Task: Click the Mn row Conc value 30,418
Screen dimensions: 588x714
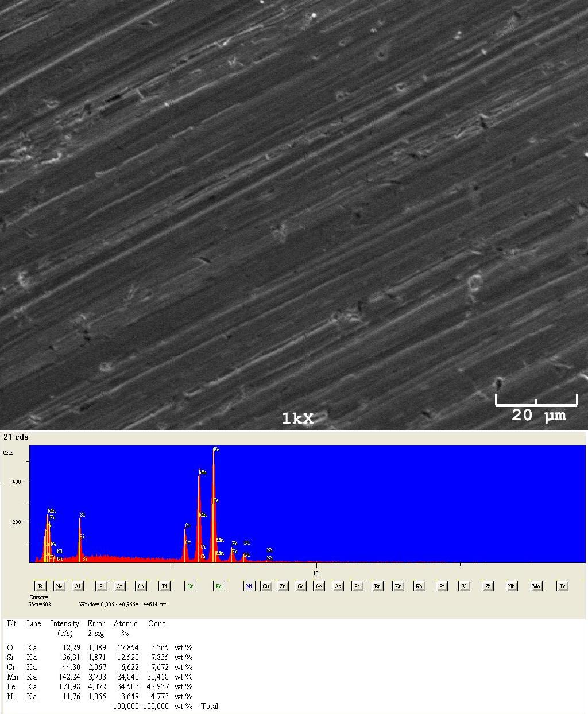Action: click(158, 677)
